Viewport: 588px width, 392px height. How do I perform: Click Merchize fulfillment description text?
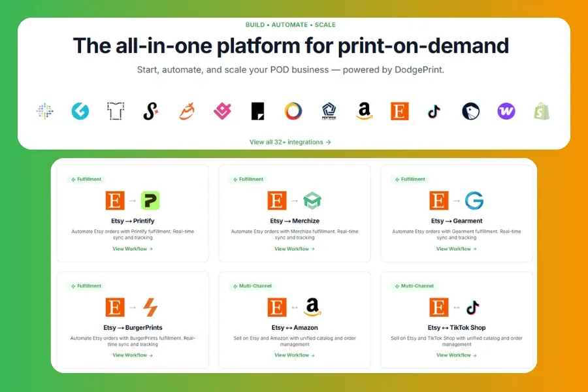point(295,235)
